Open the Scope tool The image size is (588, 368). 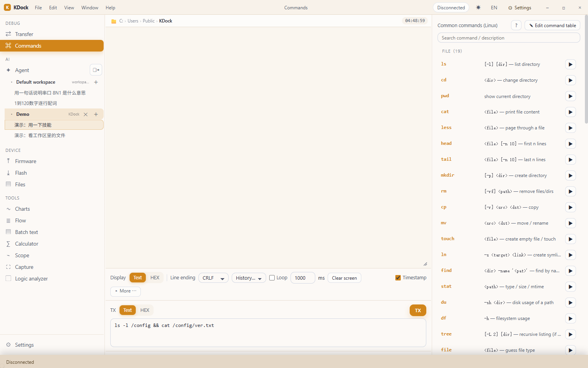pyautogui.click(x=52, y=255)
